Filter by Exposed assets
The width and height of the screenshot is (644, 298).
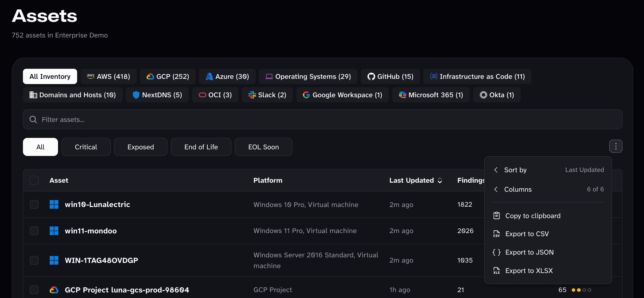(x=141, y=147)
